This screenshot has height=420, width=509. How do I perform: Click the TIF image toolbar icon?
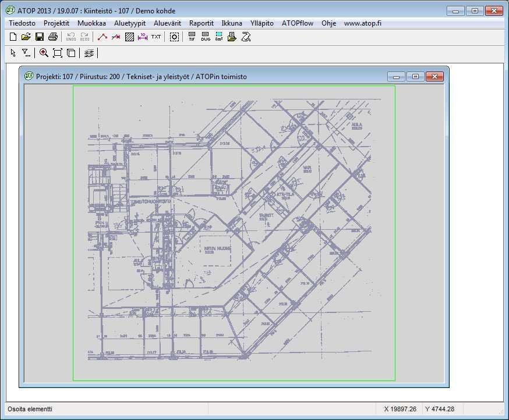click(x=192, y=37)
